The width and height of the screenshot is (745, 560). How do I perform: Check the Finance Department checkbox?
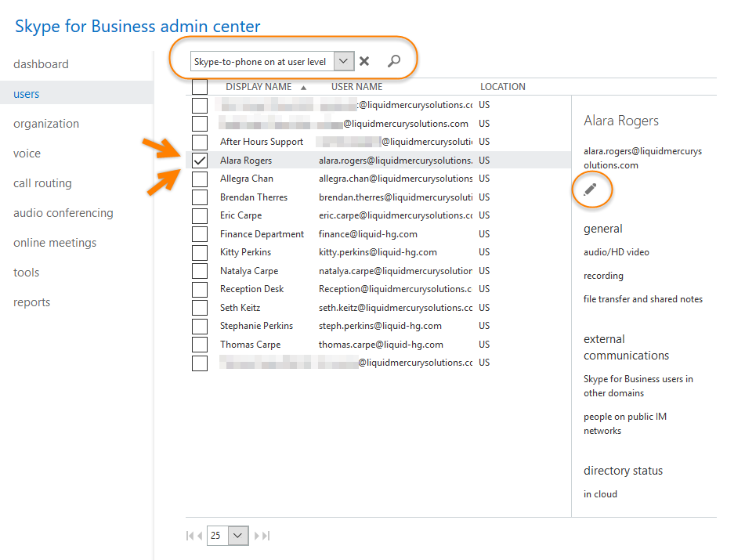(x=200, y=234)
